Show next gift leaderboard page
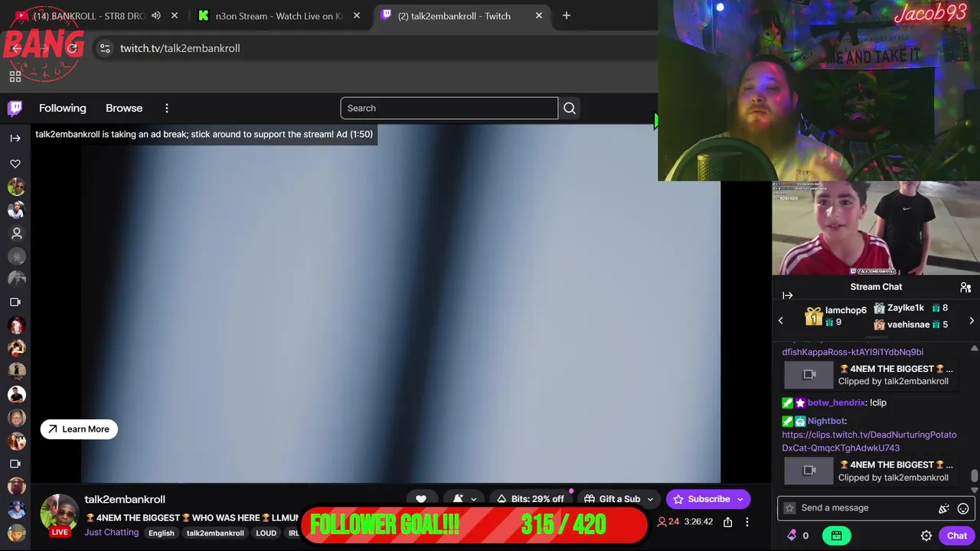Image resolution: width=980 pixels, height=551 pixels. click(x=972, y=321)
